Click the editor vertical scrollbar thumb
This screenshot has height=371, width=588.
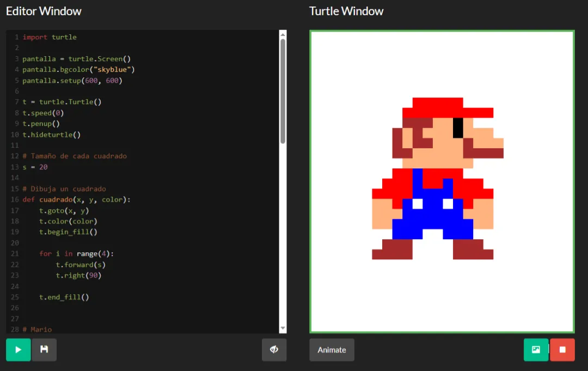pos(283,91)
